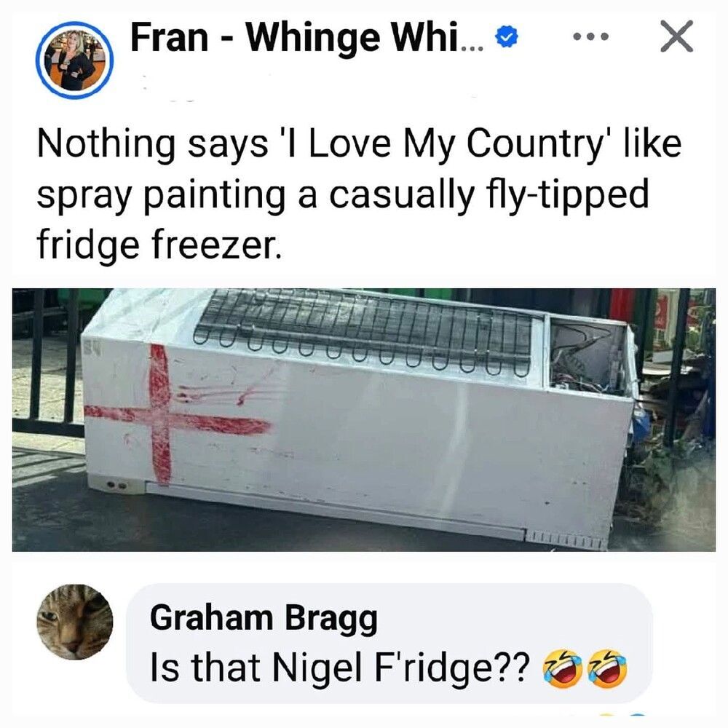Click the second laughing emoji in the comment
Screen dimensions: 728x728
click(607, 668)
